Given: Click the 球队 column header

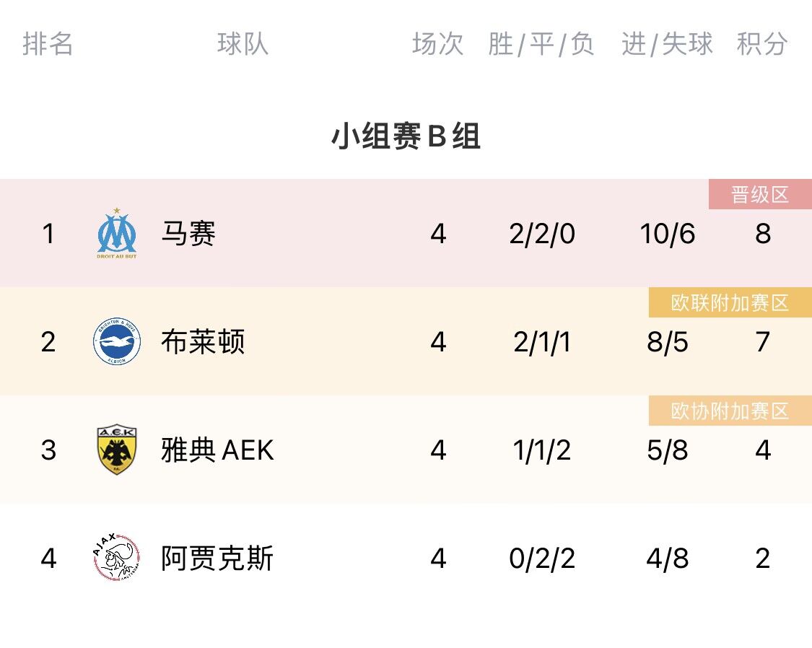Looking at the screenshot, I should [x=243, y=44].
